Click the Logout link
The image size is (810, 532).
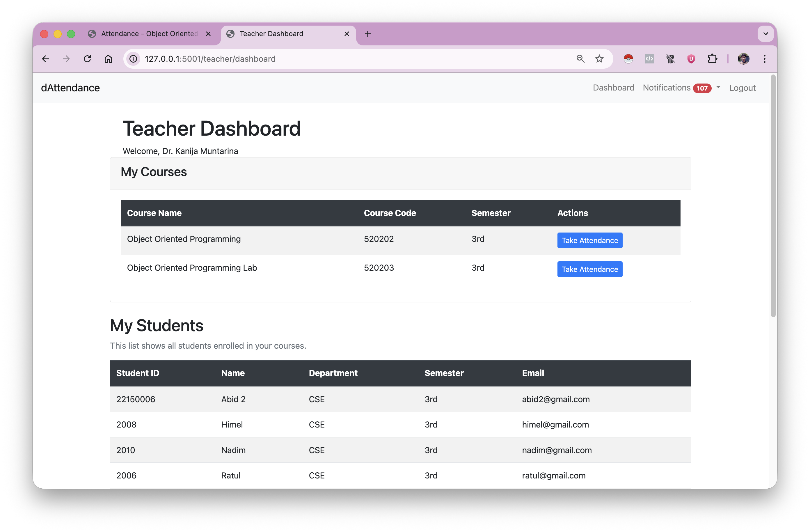click(x=742, y=88)
